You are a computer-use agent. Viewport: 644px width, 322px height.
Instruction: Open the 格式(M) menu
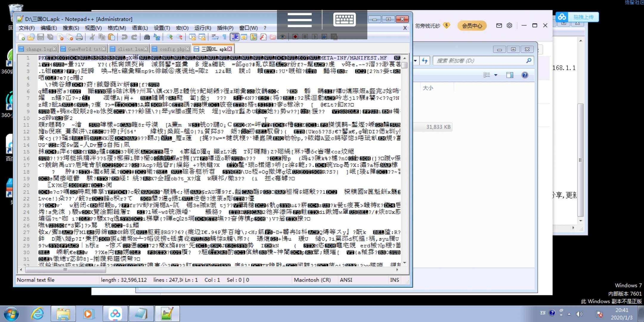[x=117, y=28]
